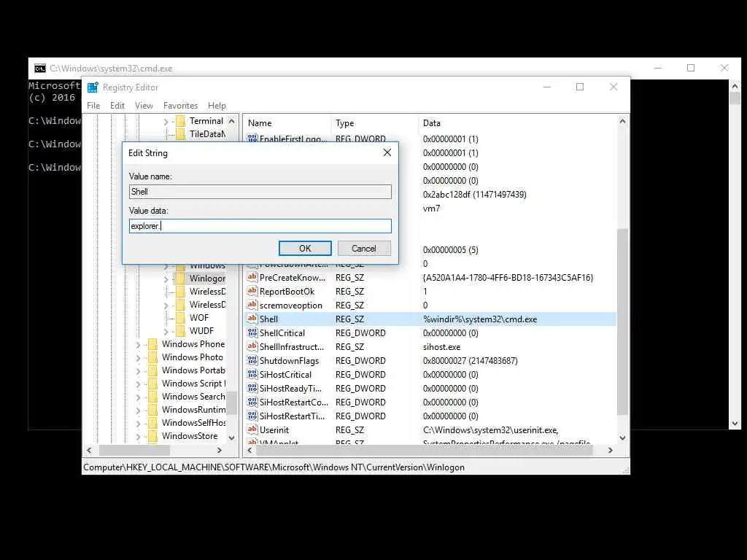Click the status bar registry path

coord(274,467)
